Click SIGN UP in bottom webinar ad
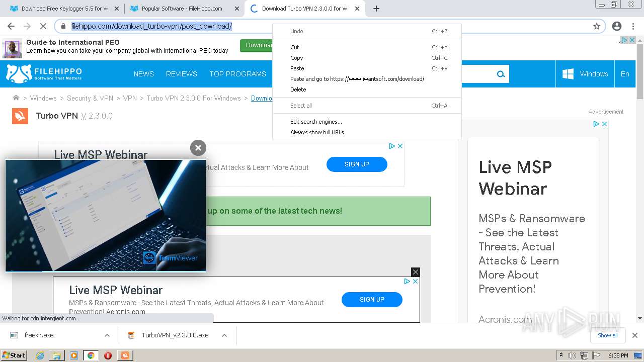Screen dimensions: 644x362 [x=372, y=300]
